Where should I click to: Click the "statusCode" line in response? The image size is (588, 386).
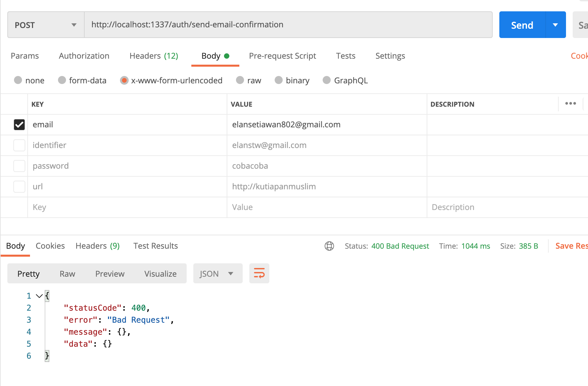click(107, 308)
